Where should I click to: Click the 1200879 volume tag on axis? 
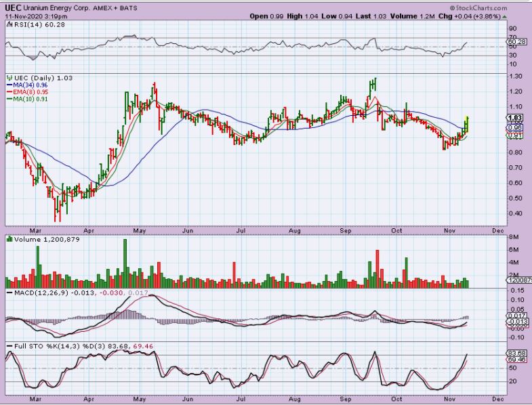click(x=518, y=280)
